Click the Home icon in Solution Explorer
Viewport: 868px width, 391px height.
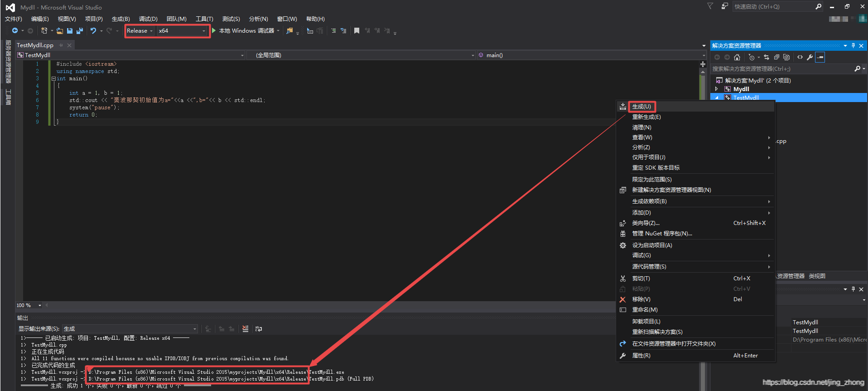[x=737, y=57]
